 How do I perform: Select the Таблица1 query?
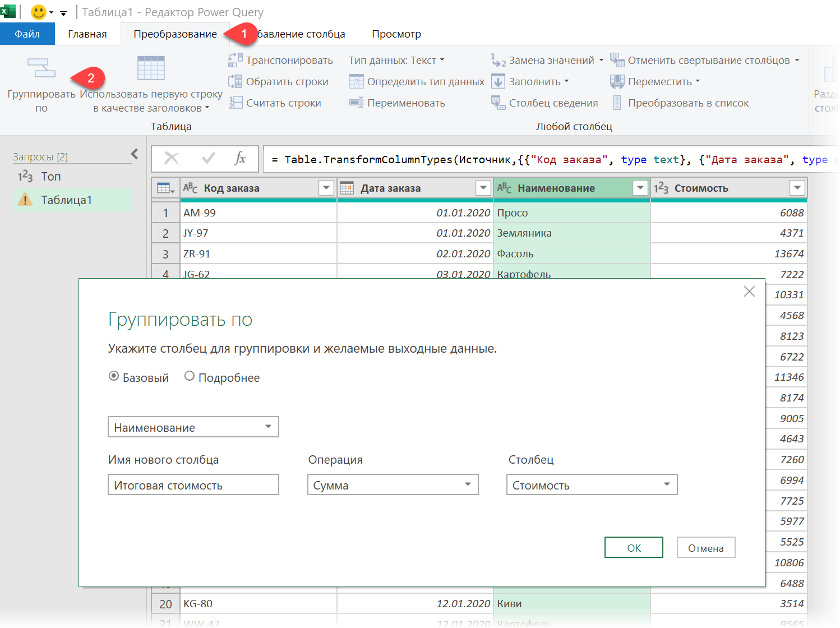72,200
